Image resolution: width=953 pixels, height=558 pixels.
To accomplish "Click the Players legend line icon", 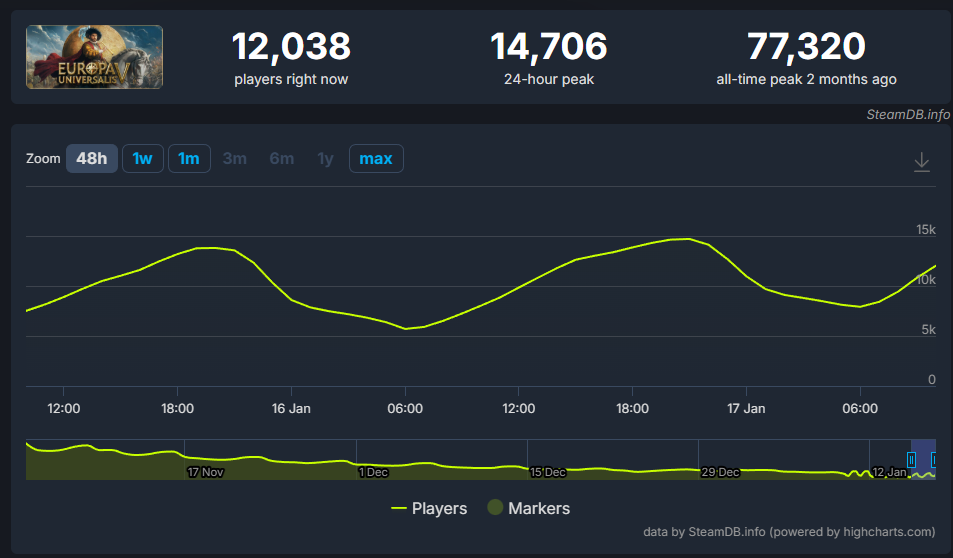I will click(x=399, y=508).
